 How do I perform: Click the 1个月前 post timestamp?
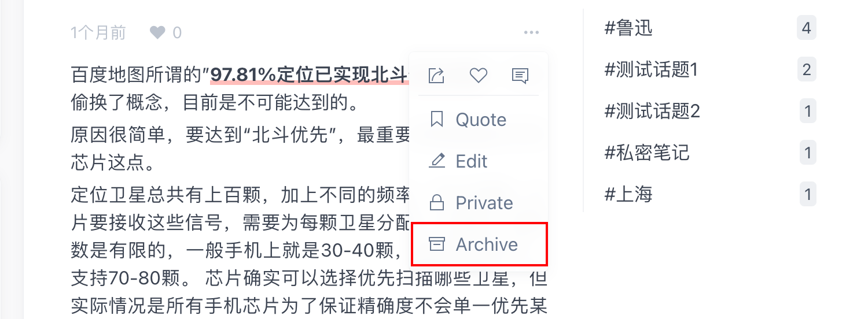coord(98,33)
